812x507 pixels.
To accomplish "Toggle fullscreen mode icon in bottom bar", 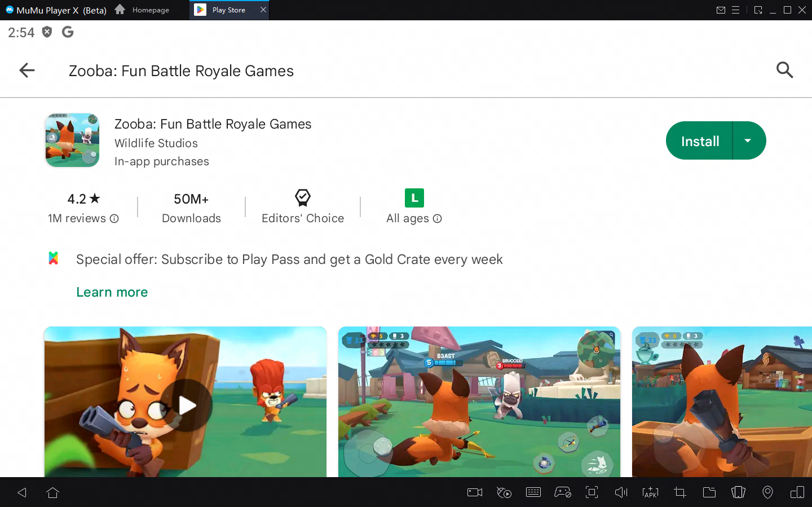I will point(592,492).
